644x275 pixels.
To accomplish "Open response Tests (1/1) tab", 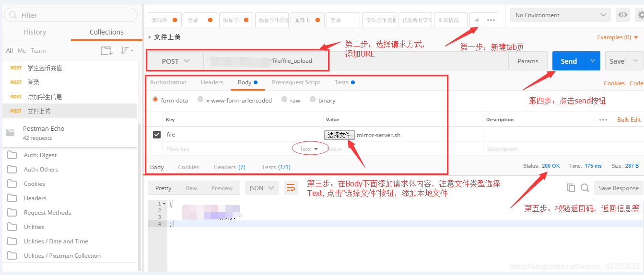I will pyautogui.click(x=276, y=167).
